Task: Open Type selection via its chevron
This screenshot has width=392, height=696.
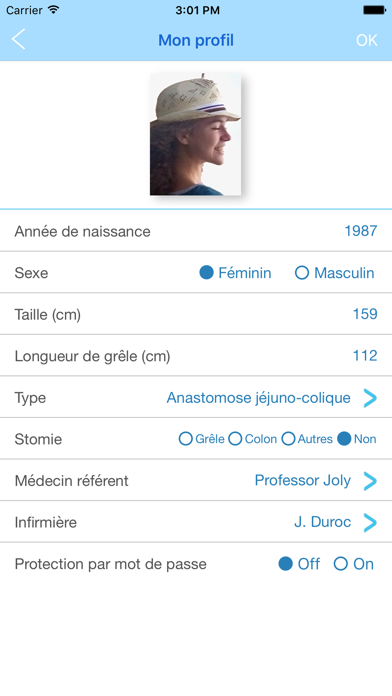Action: 370,398
